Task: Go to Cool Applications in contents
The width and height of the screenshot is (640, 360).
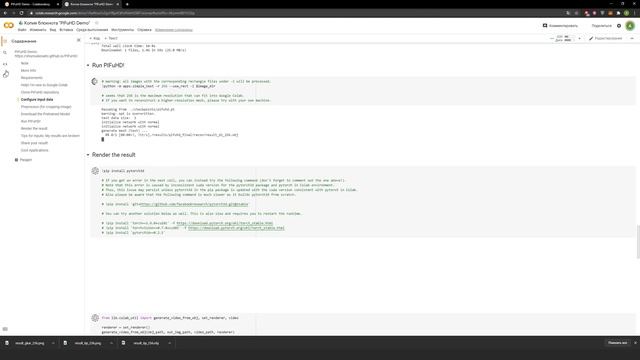Action: pos(35,150)
